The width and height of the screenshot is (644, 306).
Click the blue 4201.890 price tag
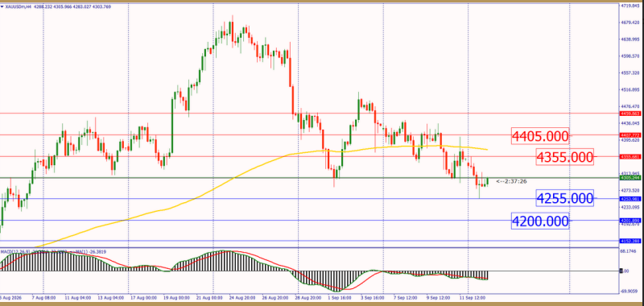coord(630,220)
